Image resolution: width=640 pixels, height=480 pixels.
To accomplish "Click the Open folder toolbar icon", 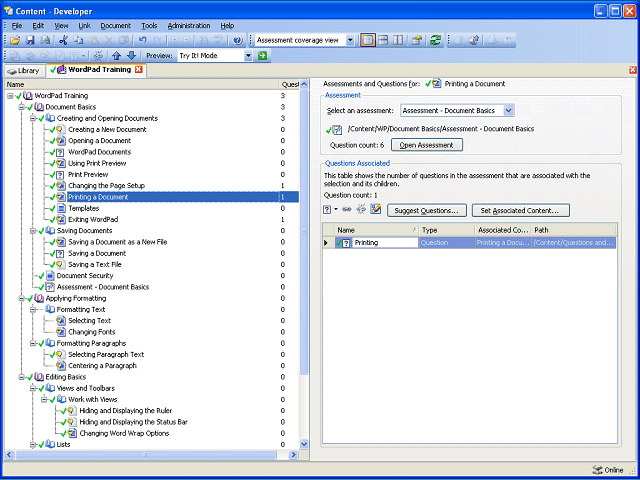I will click(x=15, y=40).
